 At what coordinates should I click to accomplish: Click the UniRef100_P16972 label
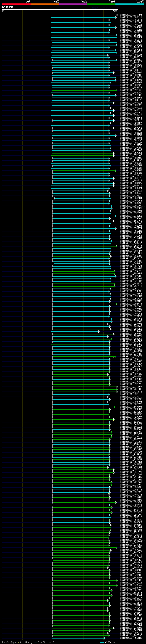click(131, 77)
